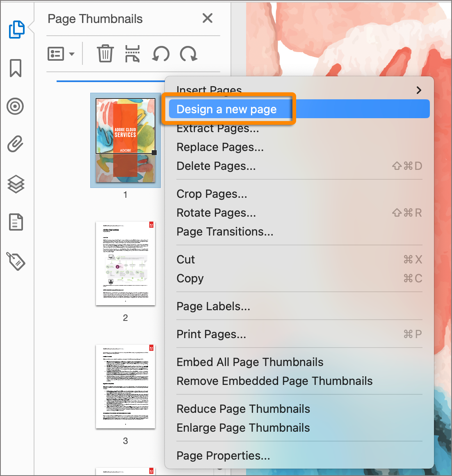Viewport: 452px width, 476px height.
Task: Choose Rotate Pages option
Action: (299, 213)
